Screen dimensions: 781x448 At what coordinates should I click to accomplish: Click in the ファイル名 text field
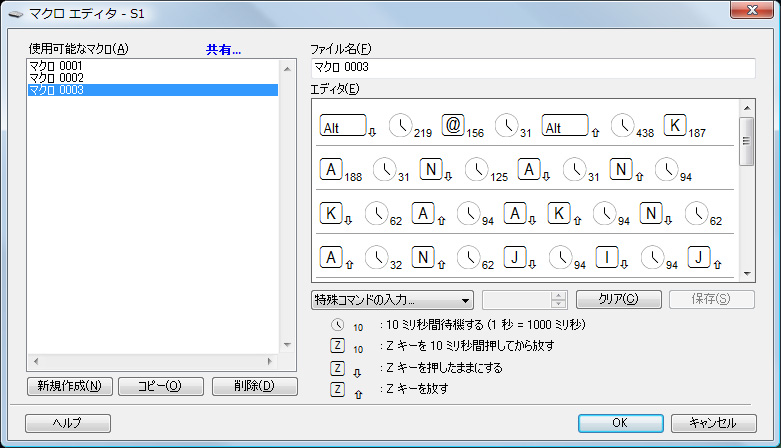532,68
